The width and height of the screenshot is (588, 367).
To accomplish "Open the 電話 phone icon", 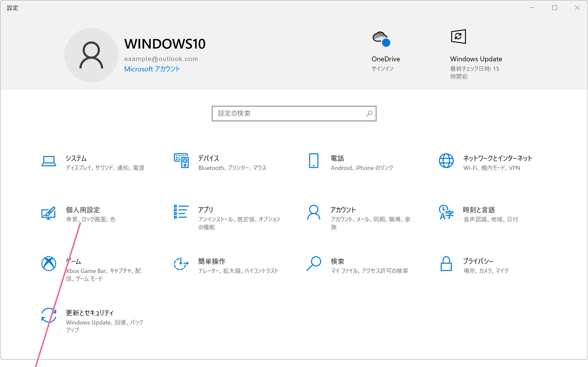I will [313, 161].
